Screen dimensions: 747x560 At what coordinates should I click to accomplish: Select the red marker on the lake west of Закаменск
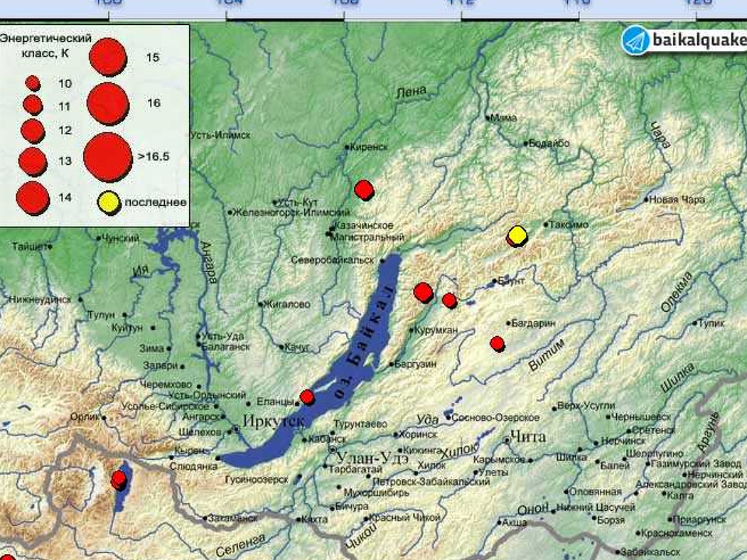point(118,480)
